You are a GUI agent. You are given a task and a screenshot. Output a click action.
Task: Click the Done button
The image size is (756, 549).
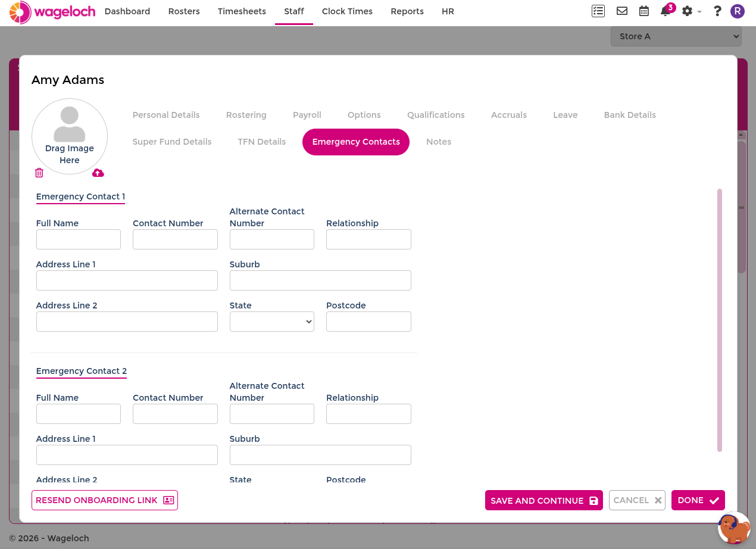click(x=698, y=500)
